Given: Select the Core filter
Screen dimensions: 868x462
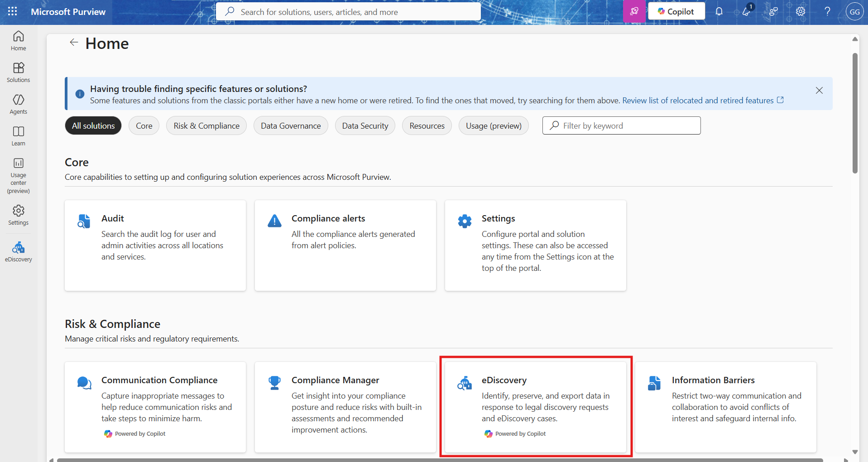Looking at the screenshot, I should tap(144, 125).
